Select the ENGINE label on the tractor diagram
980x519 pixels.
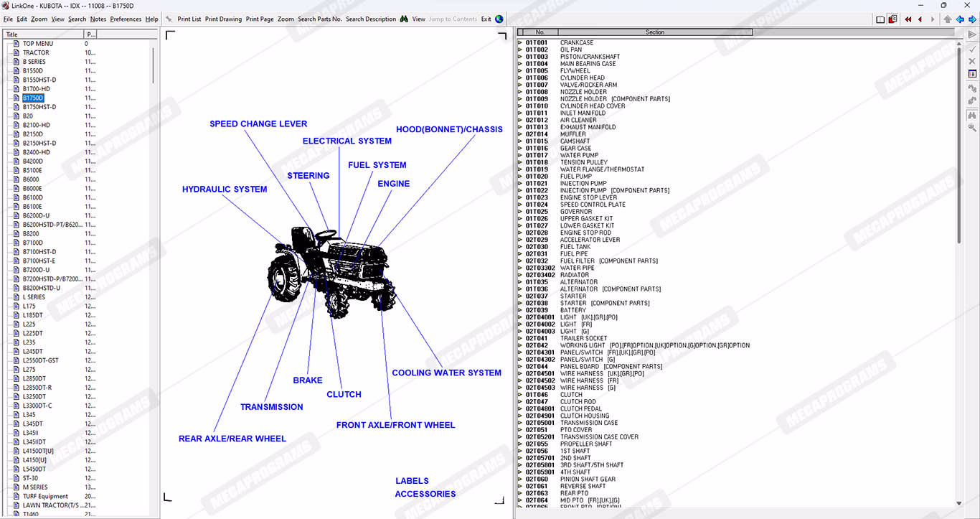tap(393, 184)
